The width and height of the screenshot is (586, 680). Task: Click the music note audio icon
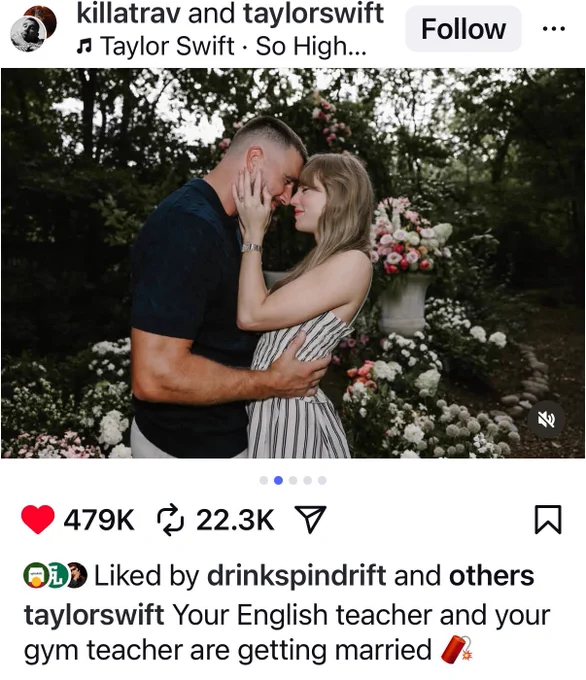pos(84,46)
